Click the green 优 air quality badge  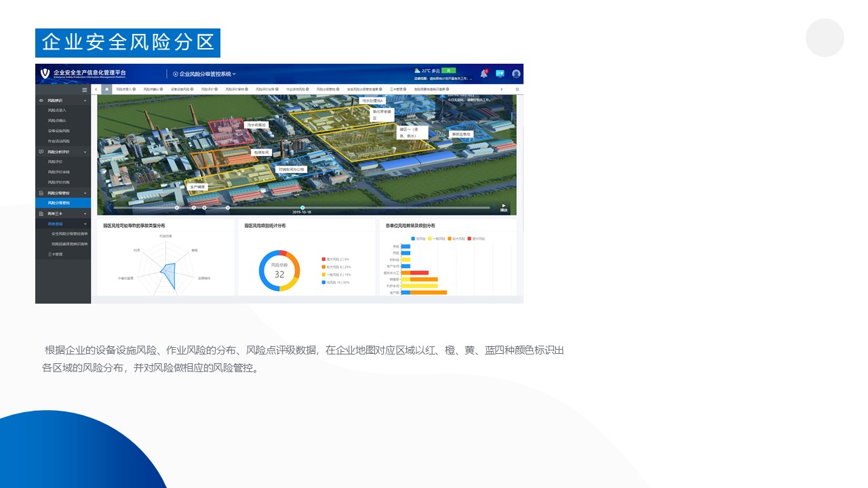[448, 70]
